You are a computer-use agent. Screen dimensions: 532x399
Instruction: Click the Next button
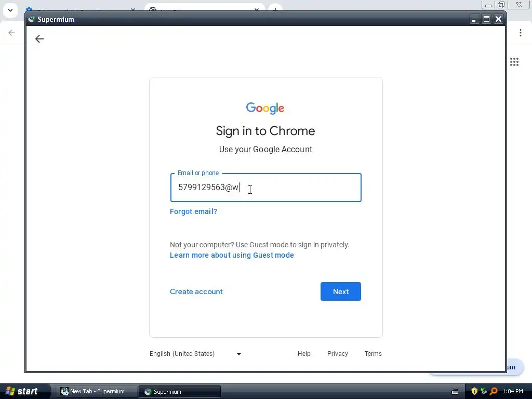click(341, 291)
